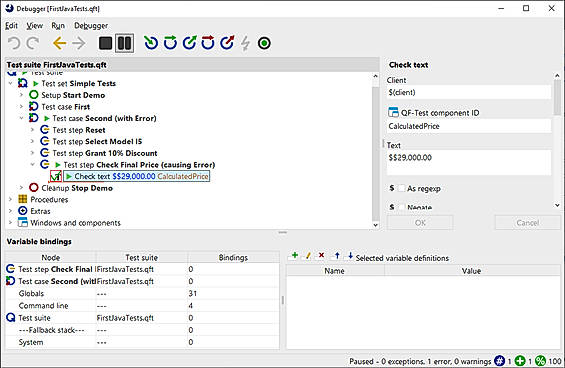Click the Skip Out icon with red arrow

point(227,43)
